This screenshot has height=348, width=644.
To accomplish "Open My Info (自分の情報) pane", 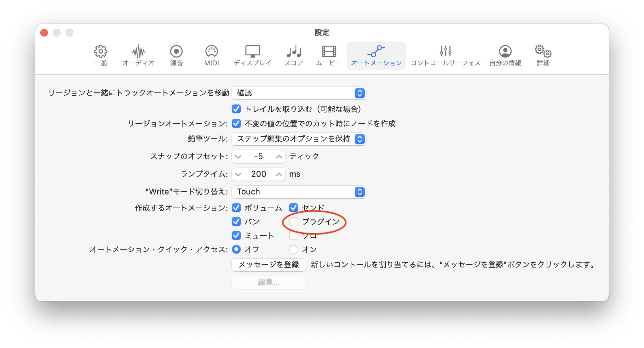I will point(505,55).
